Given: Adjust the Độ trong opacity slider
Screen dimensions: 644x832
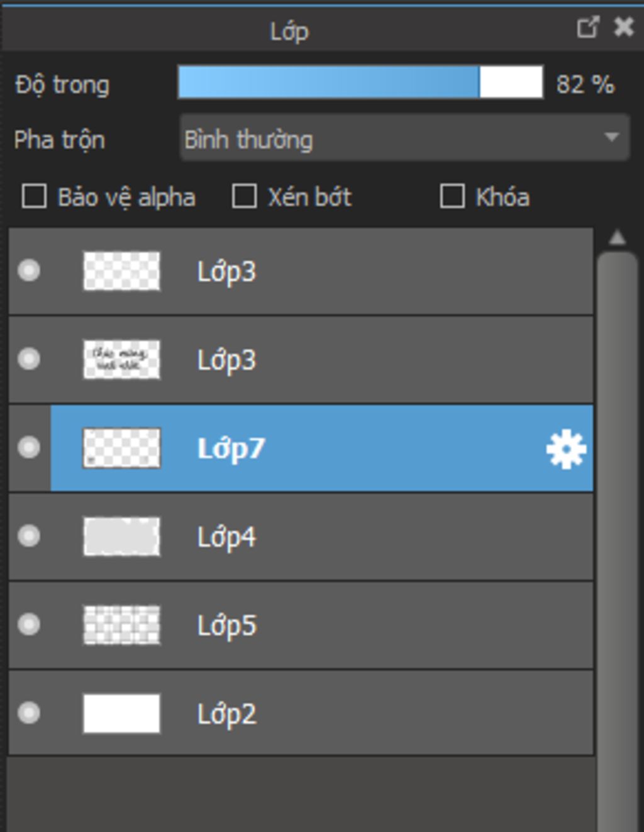Looking at the screenshot, I should [x=360, y=82].
